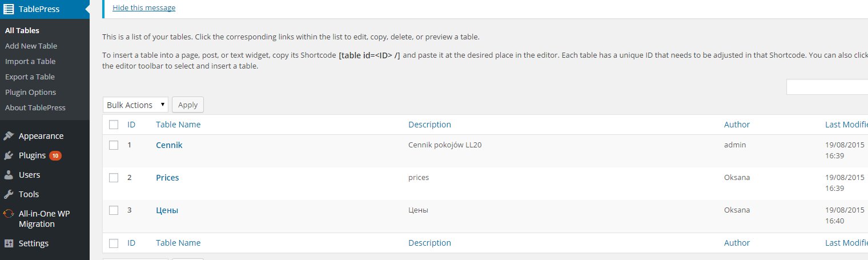Open Appearance via its paintbrush icon

[x=9, y=136]
